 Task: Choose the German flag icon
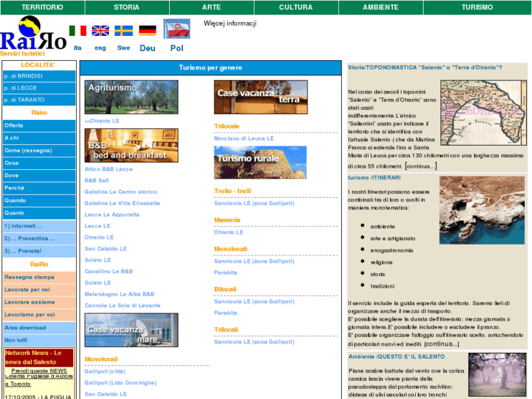point(147,31)
